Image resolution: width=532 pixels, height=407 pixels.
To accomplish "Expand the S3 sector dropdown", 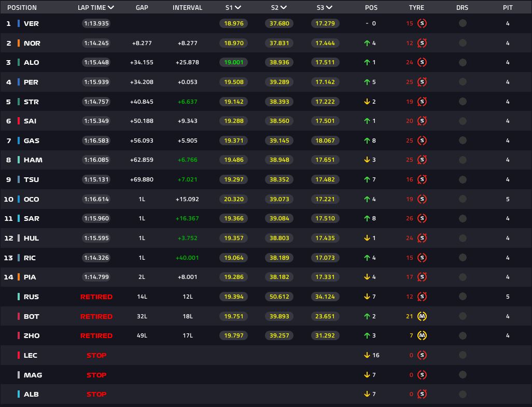I will [x=329, y=8].
